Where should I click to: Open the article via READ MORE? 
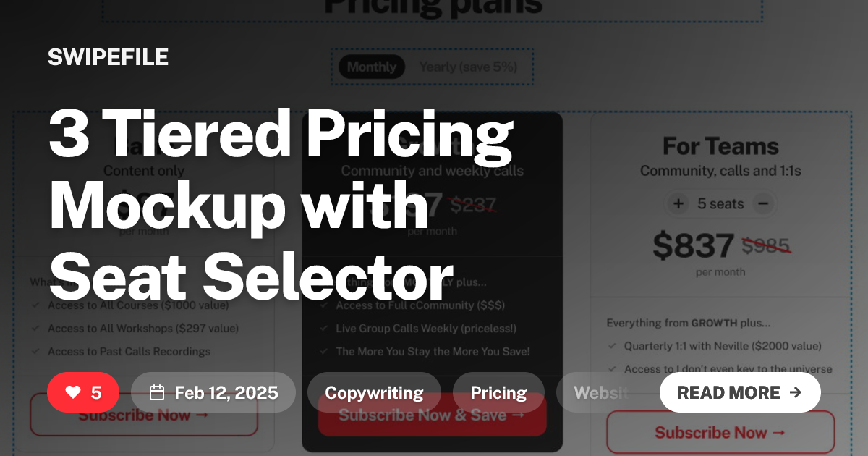pos(740,392)
